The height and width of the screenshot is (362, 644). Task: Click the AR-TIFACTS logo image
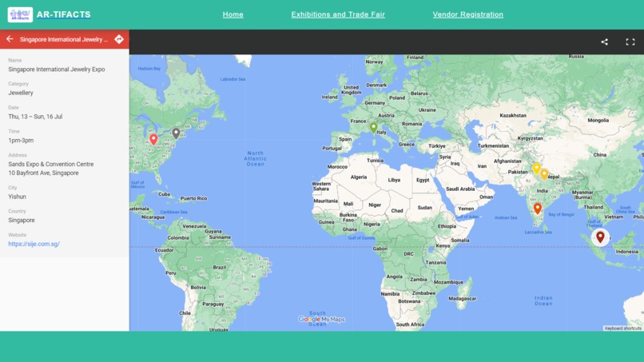coord(20,15)
